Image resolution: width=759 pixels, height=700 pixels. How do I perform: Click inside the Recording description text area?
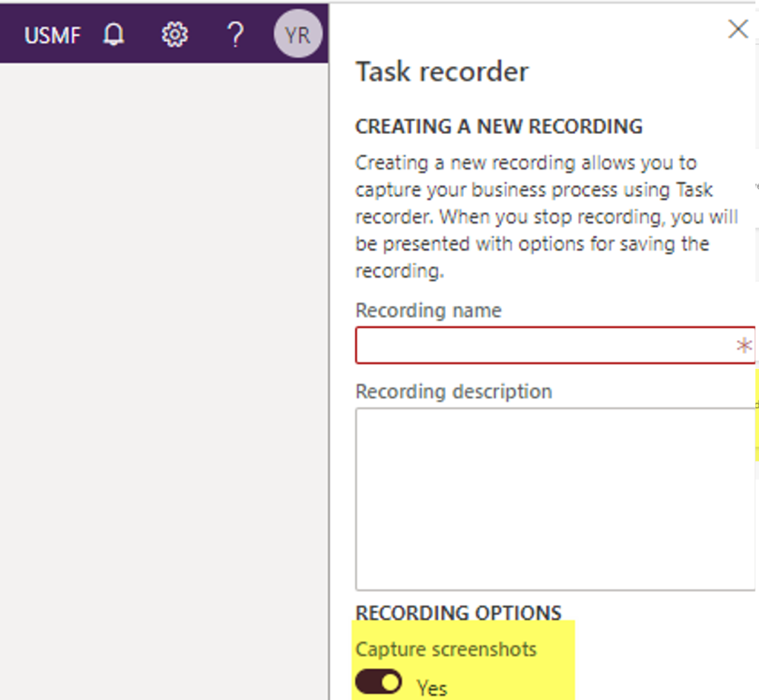(554, 496)
